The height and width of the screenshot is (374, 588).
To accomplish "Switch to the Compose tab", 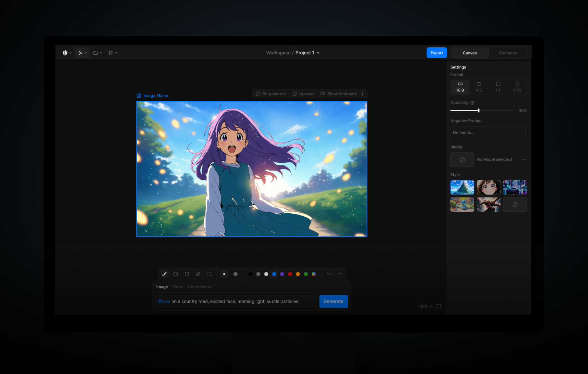I will [x=507, y=53].
